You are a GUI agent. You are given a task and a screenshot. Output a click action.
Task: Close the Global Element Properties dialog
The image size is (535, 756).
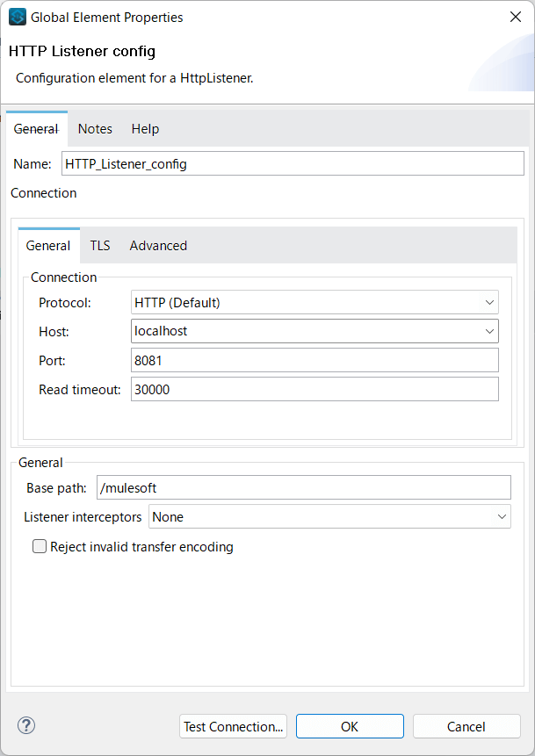515,17
